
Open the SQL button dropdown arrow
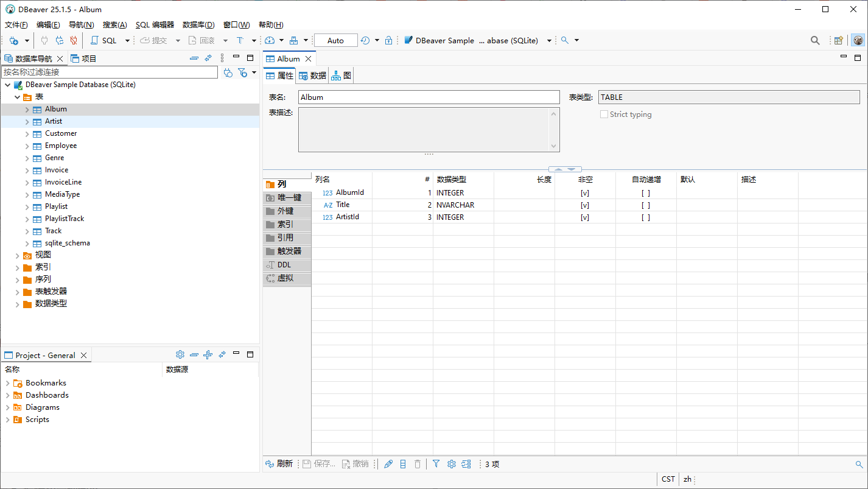[127, 41]
